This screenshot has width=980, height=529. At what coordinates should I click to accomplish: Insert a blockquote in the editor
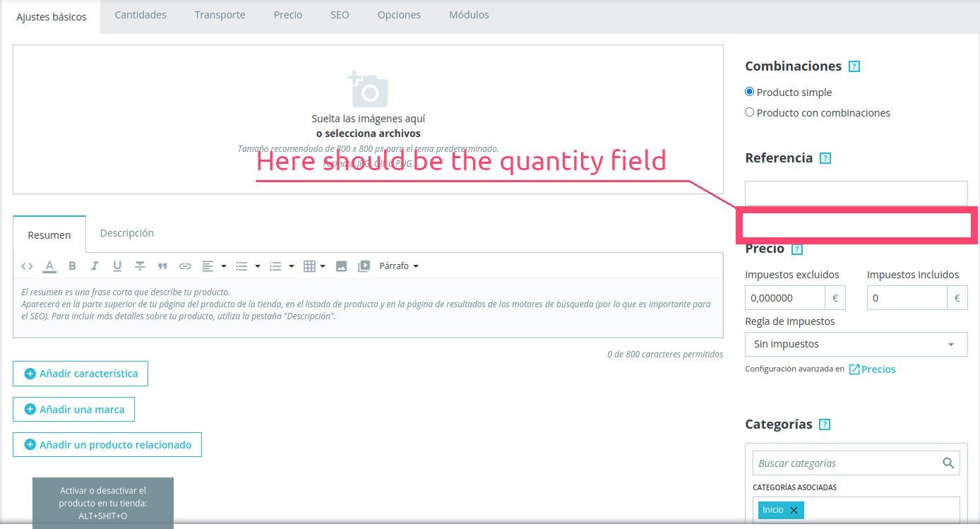[162, 266]
